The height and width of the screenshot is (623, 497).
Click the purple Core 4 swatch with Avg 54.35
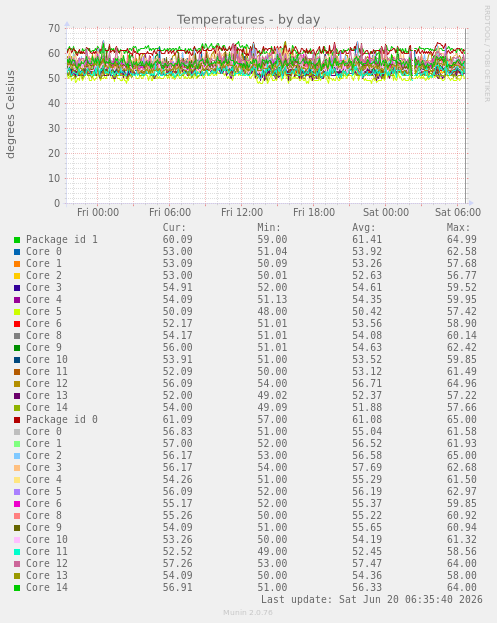point(17,300)
